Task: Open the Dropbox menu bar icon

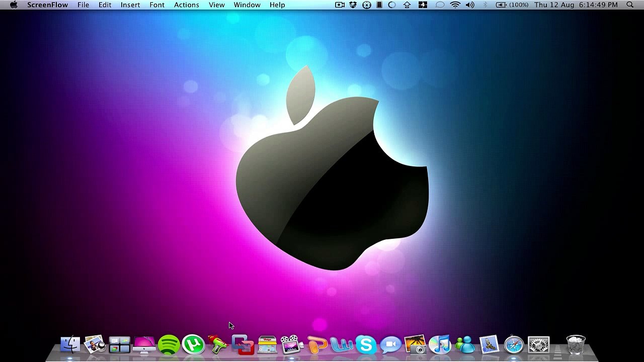Action: click(353, 5)
